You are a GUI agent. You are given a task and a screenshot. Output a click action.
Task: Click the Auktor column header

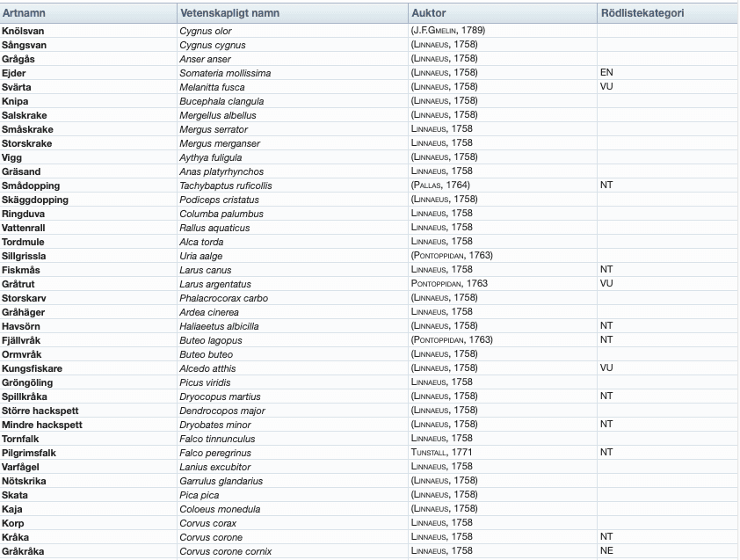coord(428,13)
